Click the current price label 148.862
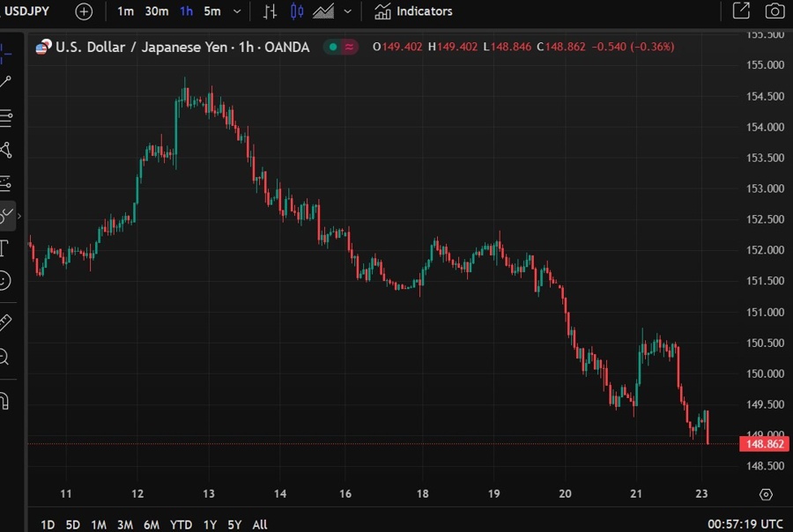This screenshot has height=532, width=793. pyautogui.click(x=763, y=444)
